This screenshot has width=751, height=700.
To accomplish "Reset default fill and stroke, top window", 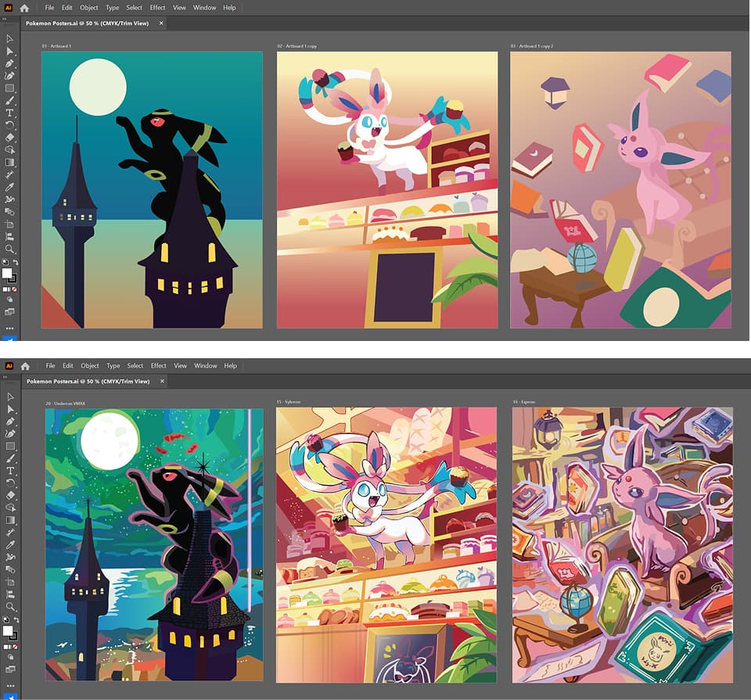I will pyautogui.click(x=5, y=262).
